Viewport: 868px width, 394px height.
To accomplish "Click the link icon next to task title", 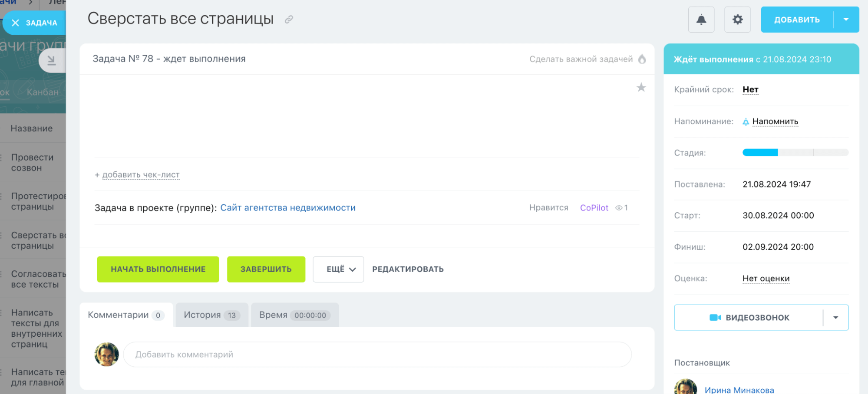I will [x=288, y=19].
